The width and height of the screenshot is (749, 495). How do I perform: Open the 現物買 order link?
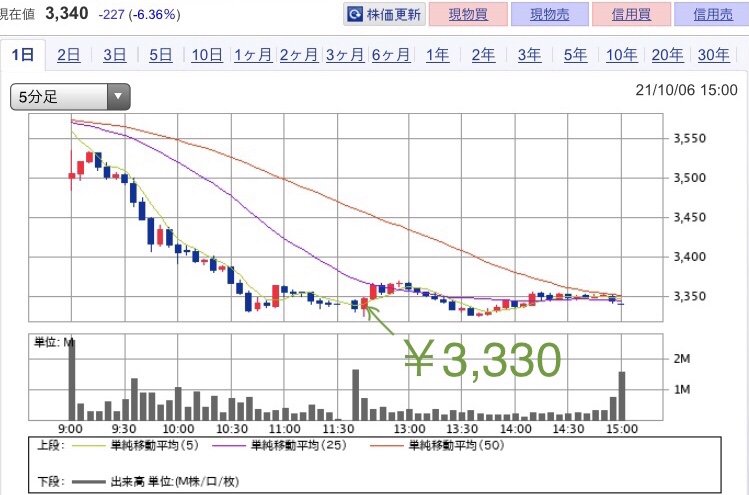point(468,14)
